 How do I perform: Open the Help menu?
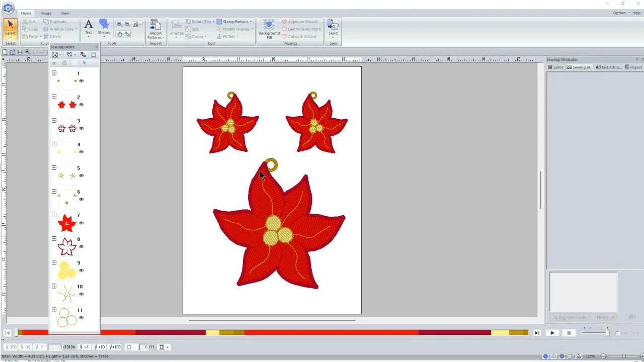[x=636, y=13]
